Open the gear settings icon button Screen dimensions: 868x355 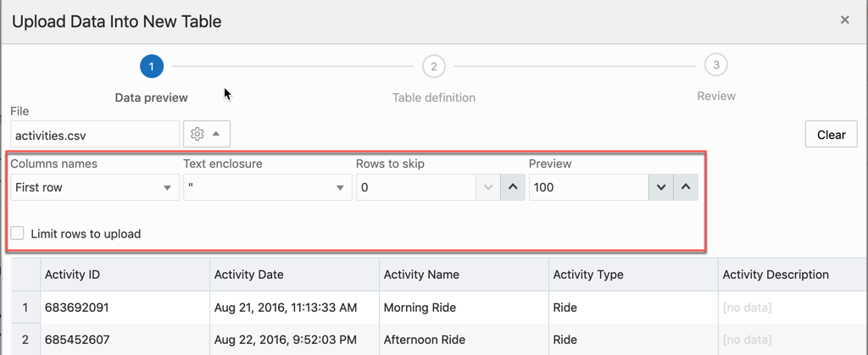(197, 135)
